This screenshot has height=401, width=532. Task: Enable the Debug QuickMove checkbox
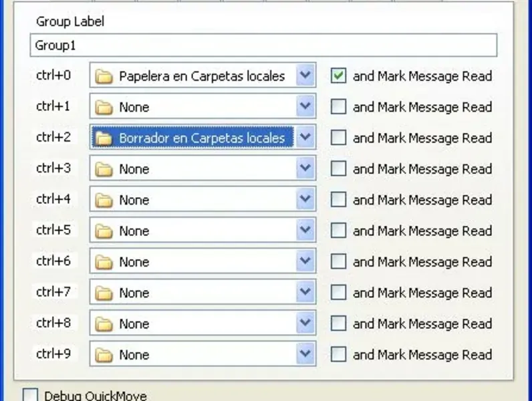(x=30, y=395)
